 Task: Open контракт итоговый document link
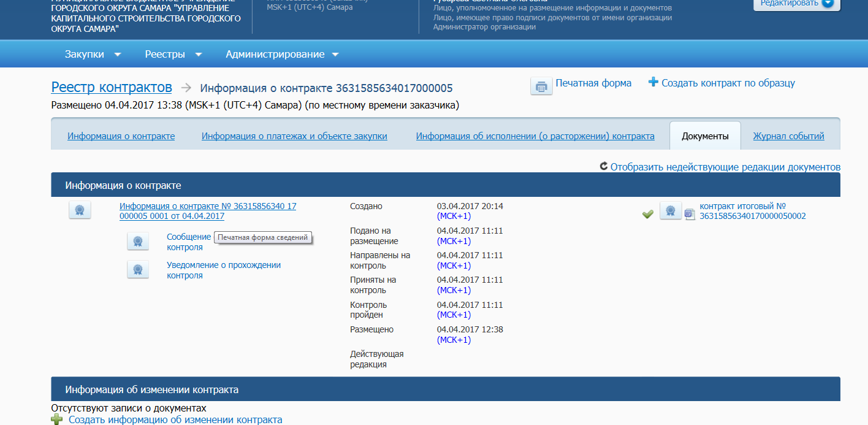click(x=752, y=211)
